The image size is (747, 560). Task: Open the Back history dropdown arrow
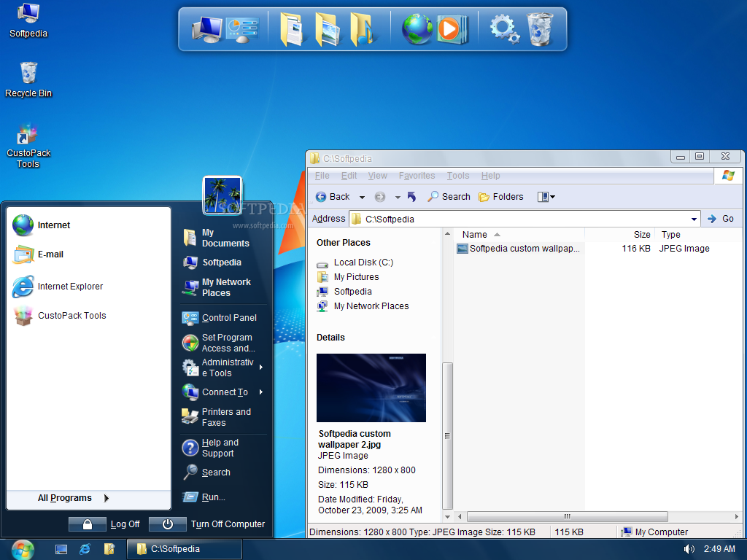coord(362,197)
